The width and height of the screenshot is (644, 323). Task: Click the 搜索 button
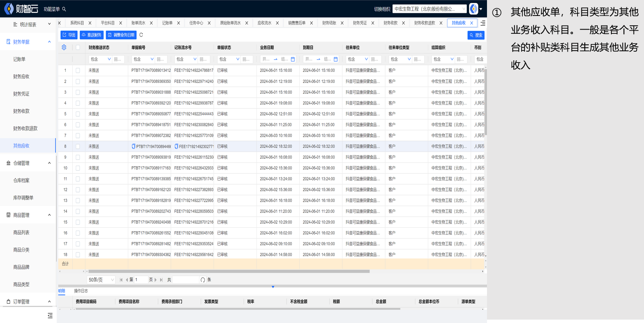[476, 35]
